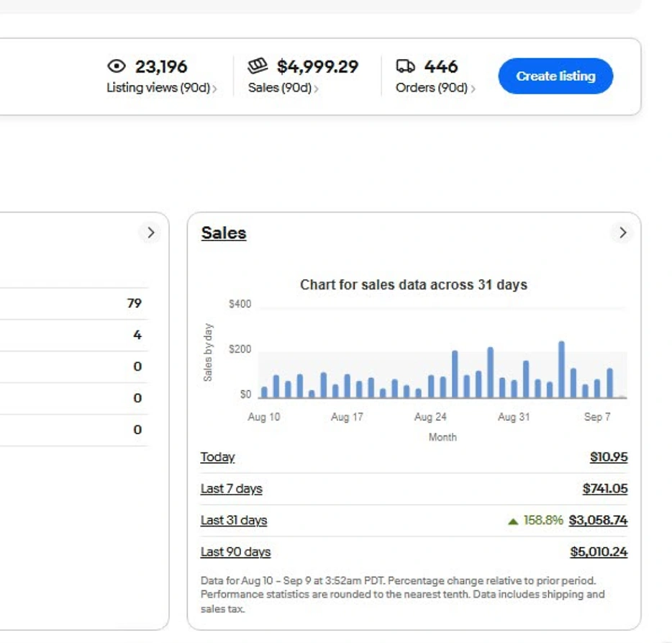Click the 158.8% increase indicator
Screen dimensions: 672x643
[543, 521]
